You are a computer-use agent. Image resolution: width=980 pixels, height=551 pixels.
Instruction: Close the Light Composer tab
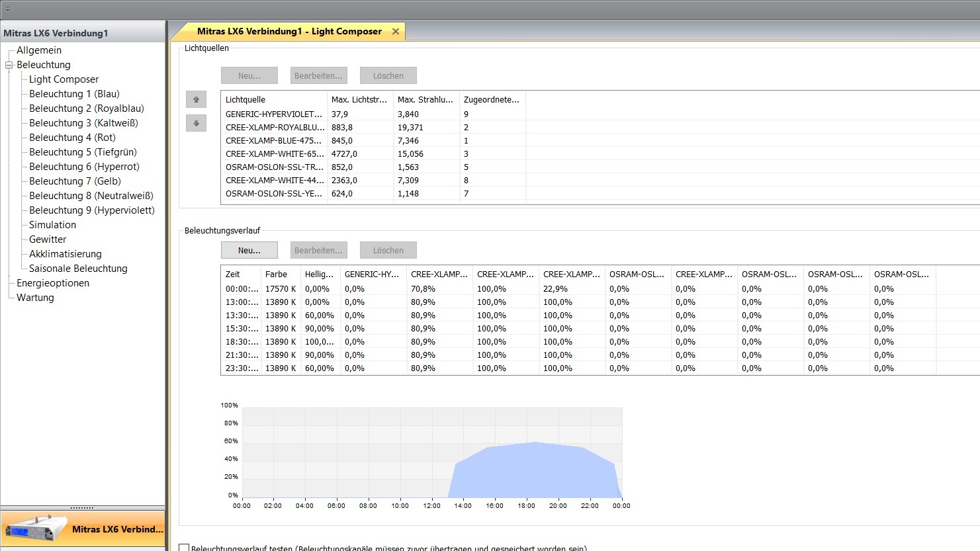396,31
